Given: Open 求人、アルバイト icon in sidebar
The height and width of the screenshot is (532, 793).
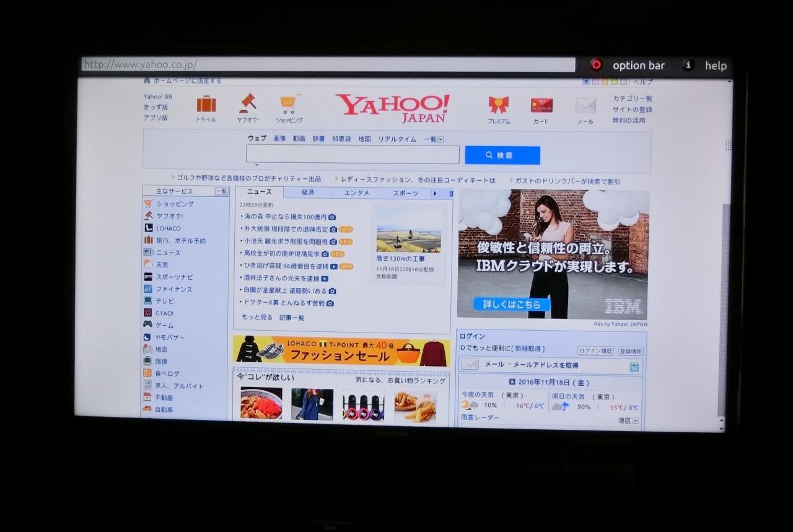Looking at the screenshot, I should (x=147, y=385).
